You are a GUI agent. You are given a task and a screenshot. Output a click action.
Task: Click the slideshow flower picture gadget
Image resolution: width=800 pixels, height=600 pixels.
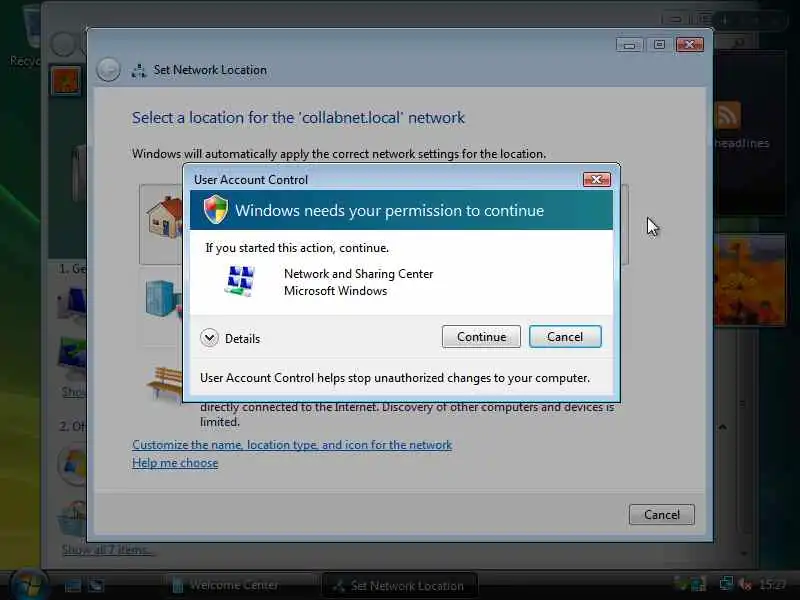[x=749, y=279]
